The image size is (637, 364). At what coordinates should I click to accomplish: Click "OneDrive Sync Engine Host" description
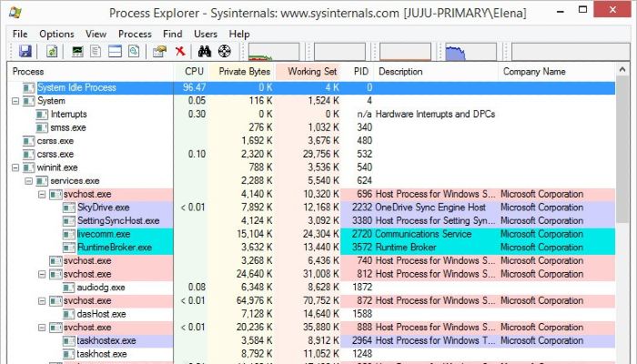(430, 207)
